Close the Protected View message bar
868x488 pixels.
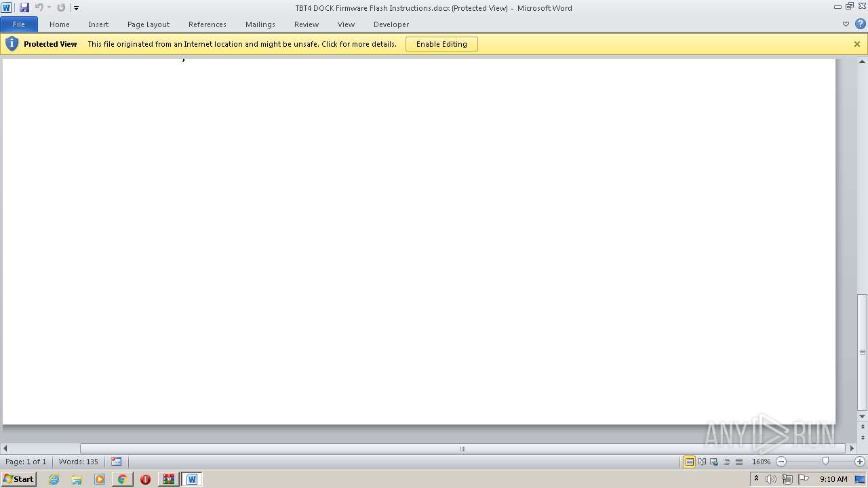click(857, 44)
